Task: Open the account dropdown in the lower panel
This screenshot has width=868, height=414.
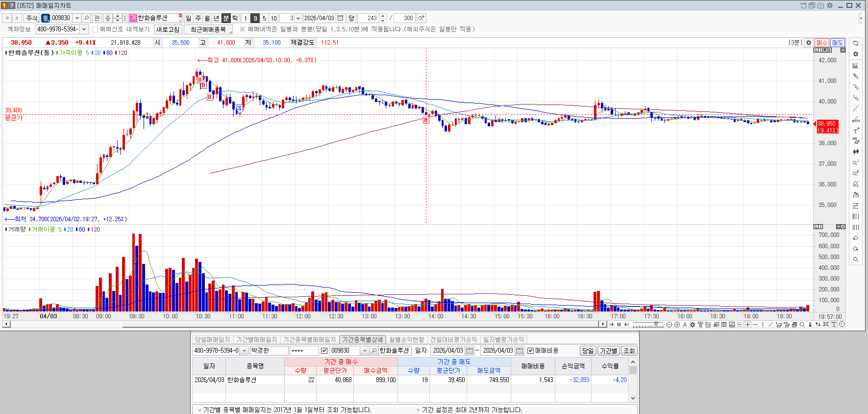Action: pyautogui.click(x=244, y=351)
